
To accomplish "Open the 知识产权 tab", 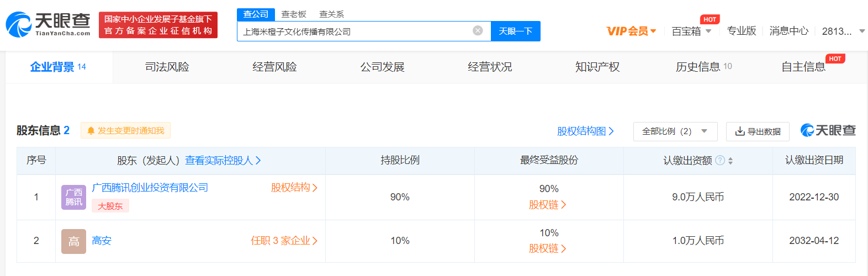I will tap(597, 67).
